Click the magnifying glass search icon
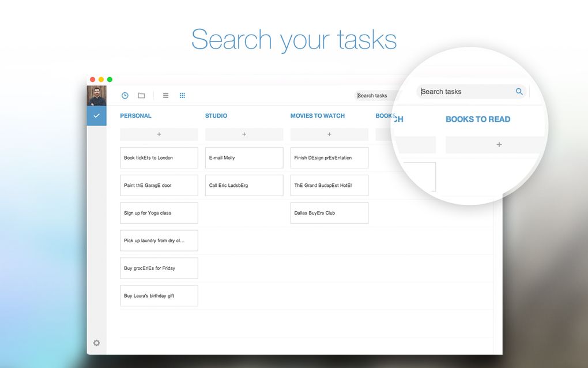This screenshot has width=588, height=368. coord(519,91)
